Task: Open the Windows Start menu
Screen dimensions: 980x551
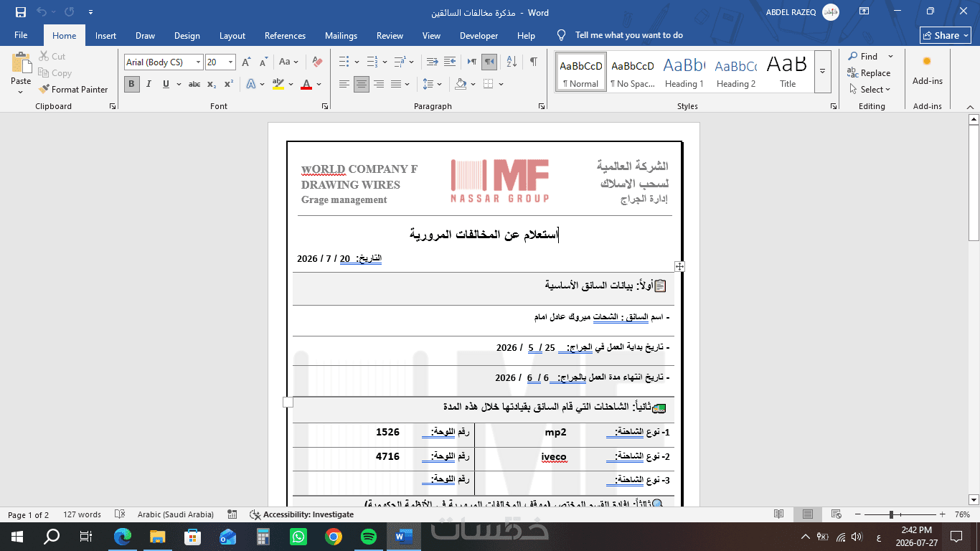Action: 17,536
